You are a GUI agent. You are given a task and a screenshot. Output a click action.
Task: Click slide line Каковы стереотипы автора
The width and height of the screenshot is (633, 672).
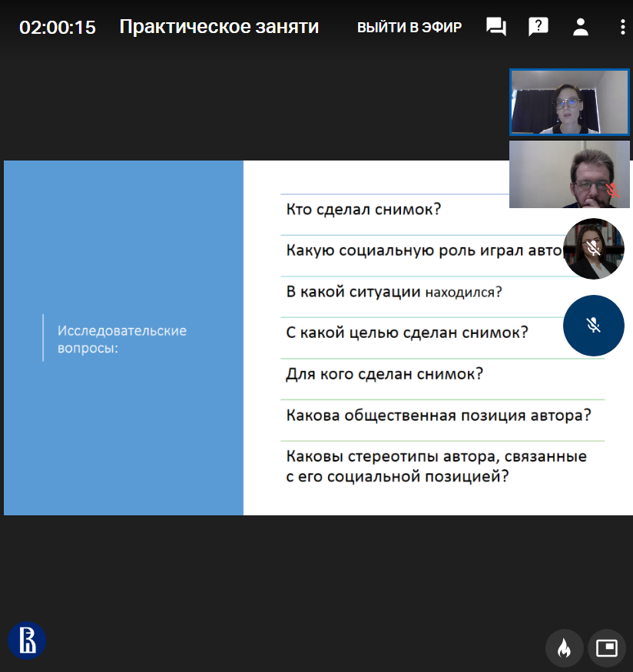[436, 466]
